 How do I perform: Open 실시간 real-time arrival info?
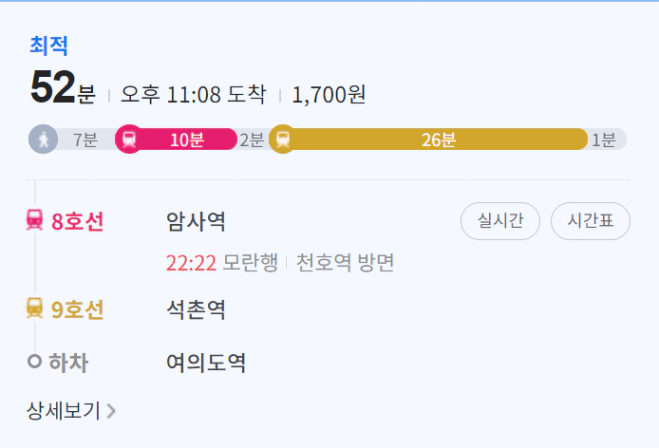500,221
